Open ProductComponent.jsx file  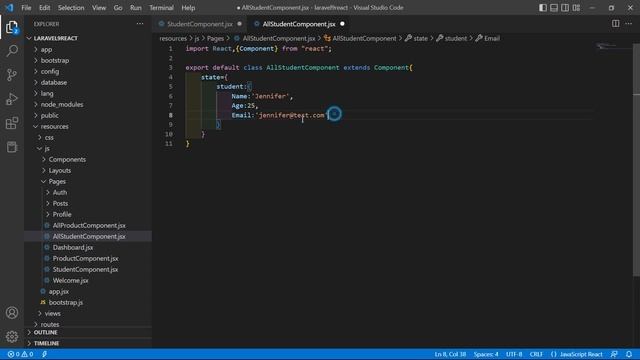click(x=85, y=258)
